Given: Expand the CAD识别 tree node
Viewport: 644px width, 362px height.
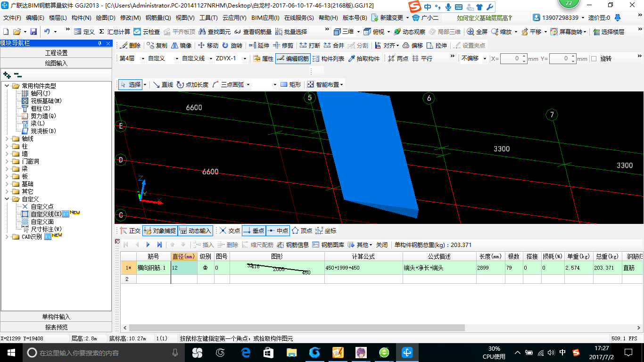Looking at the screenshot, I should [x=7, y=237].
